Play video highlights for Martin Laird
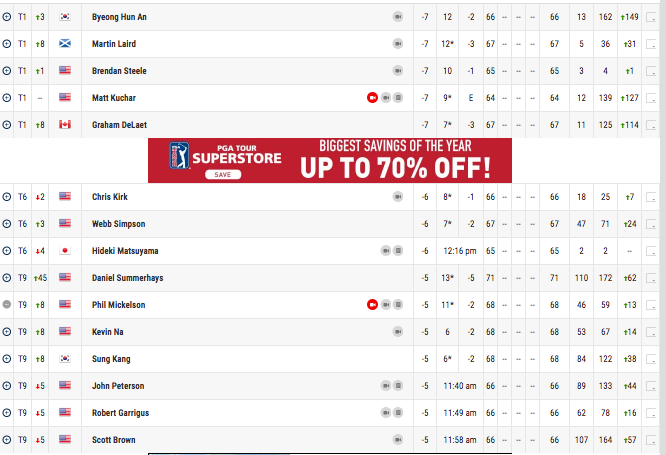 [x=398, y=44]
